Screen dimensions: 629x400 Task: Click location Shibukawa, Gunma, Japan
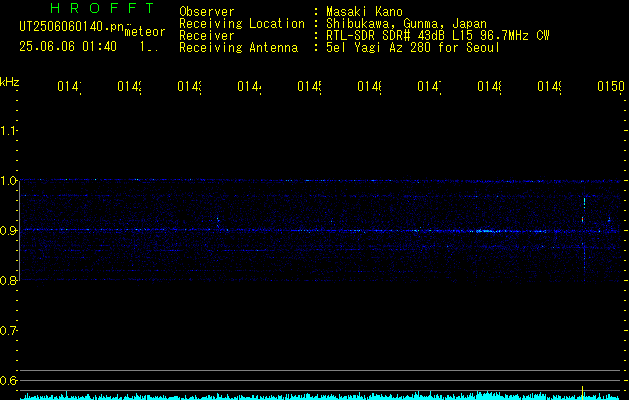pos(406,24)
